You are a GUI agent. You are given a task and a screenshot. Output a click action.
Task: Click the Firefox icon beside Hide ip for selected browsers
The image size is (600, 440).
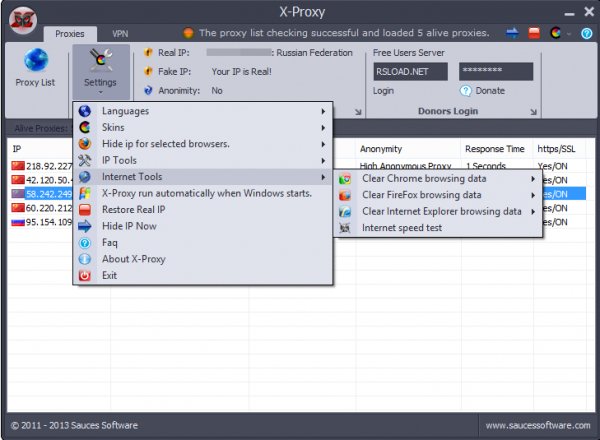pyautogui.click(x=85, y=144)
